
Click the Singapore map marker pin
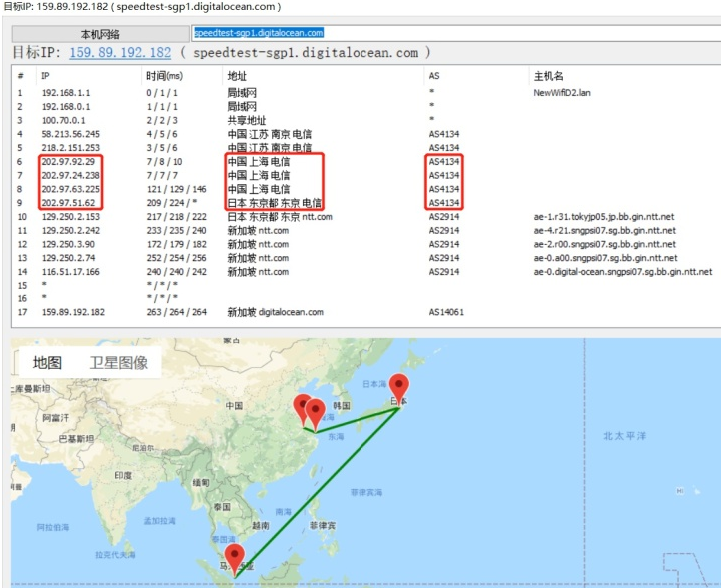[x=235, y=558]
